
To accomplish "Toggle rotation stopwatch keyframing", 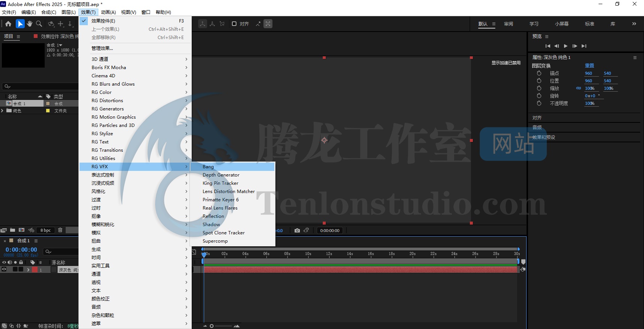I will click(x=539, y=96).
